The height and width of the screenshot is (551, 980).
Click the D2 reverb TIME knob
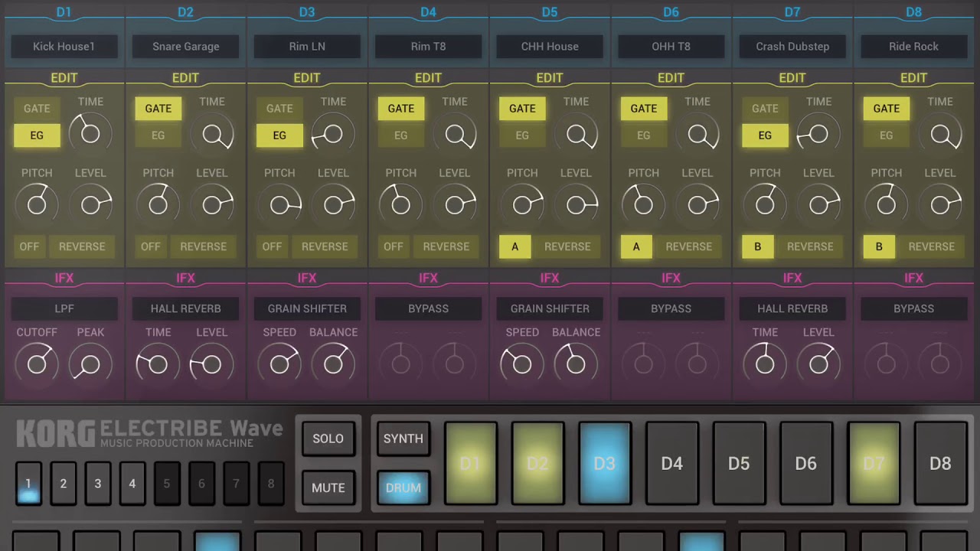(158, 364)
